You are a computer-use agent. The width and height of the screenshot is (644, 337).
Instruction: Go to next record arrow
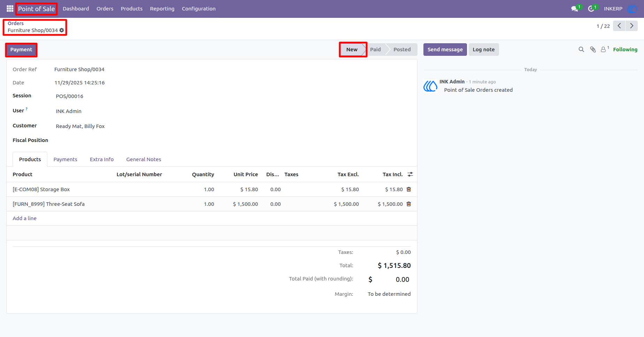[x=631, y=26]
